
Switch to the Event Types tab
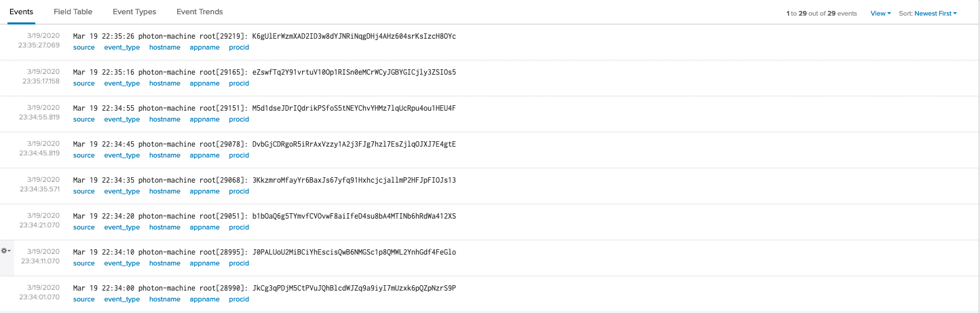coord(134,12)
